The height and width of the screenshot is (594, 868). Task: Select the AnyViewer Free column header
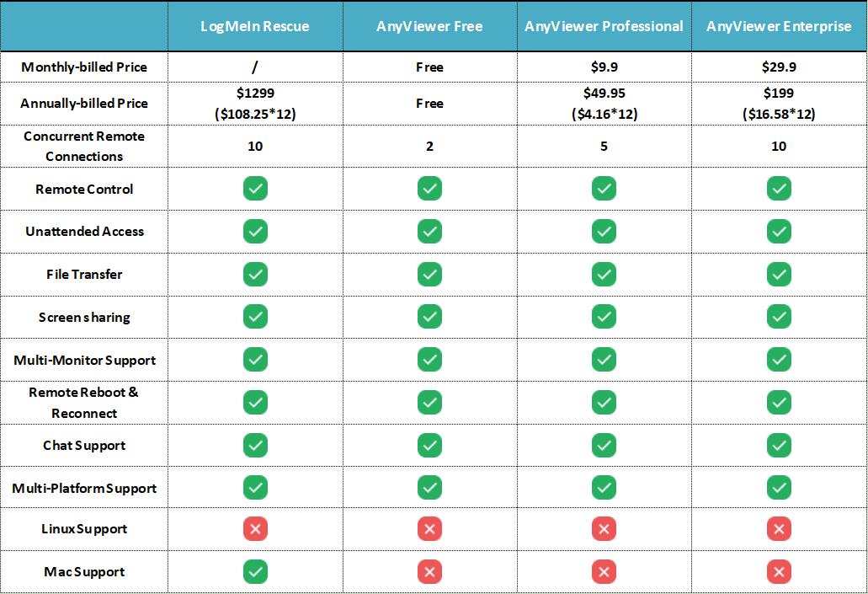pyautogui.click(x=429, y=26)
